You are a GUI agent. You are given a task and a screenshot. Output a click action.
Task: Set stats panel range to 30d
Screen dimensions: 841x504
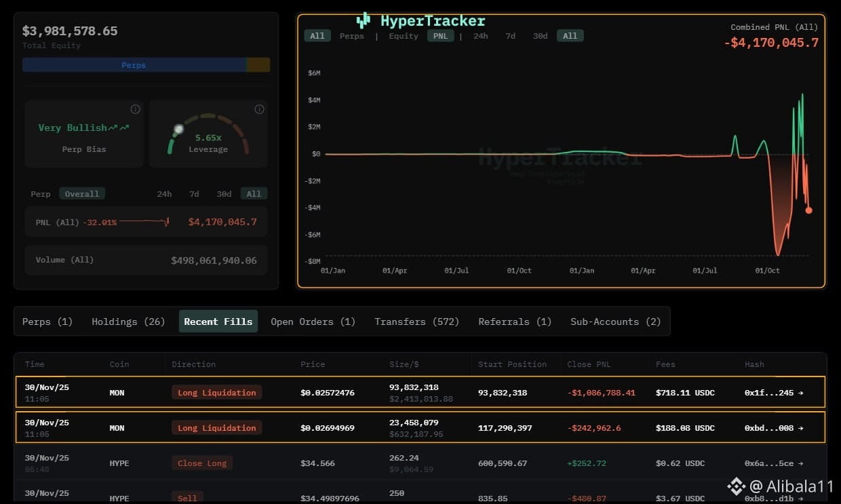tap(224, 194)
